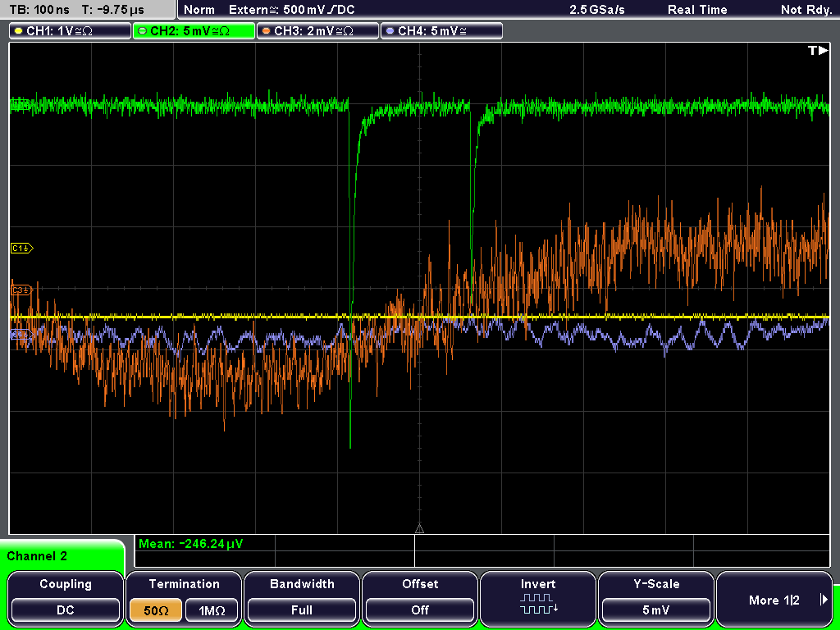
Task: Open Bandwidth Full setting
Action: coord(302,610)
